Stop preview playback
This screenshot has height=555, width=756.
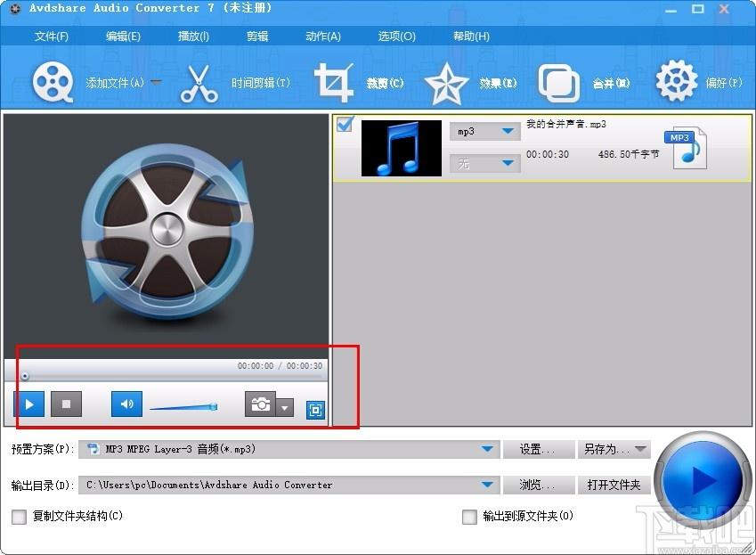coord(66,404)
